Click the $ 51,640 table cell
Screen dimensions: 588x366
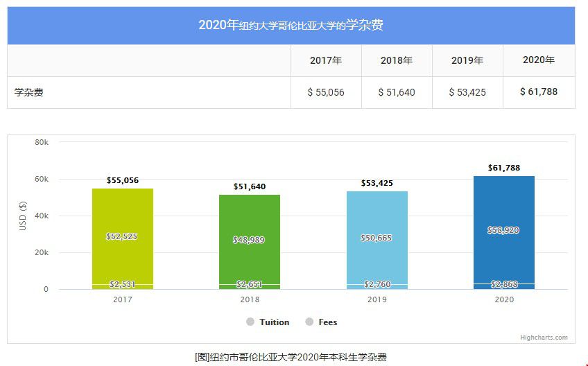point(397,92)
